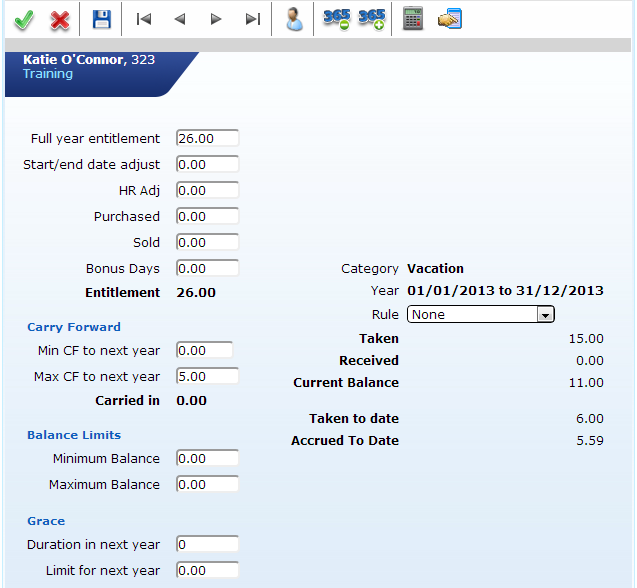
Task: Go to the first record
Action: (144, 19)
